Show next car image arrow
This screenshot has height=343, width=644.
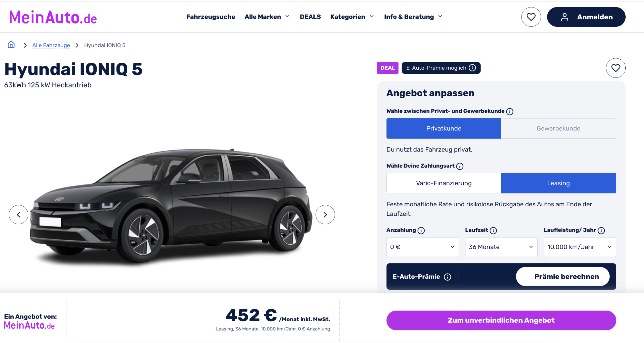[x=325, y=214]
